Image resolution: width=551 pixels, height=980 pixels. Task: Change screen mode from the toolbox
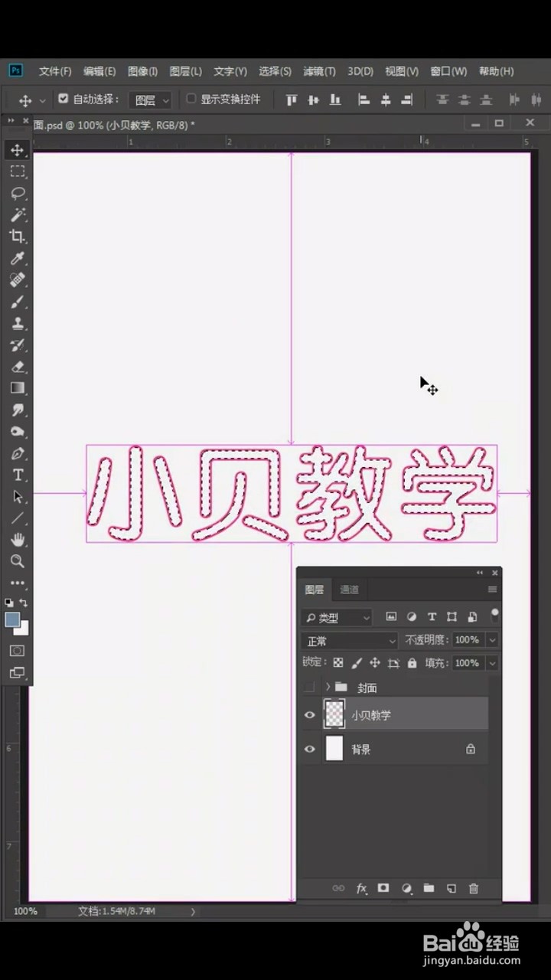[18, 673]
